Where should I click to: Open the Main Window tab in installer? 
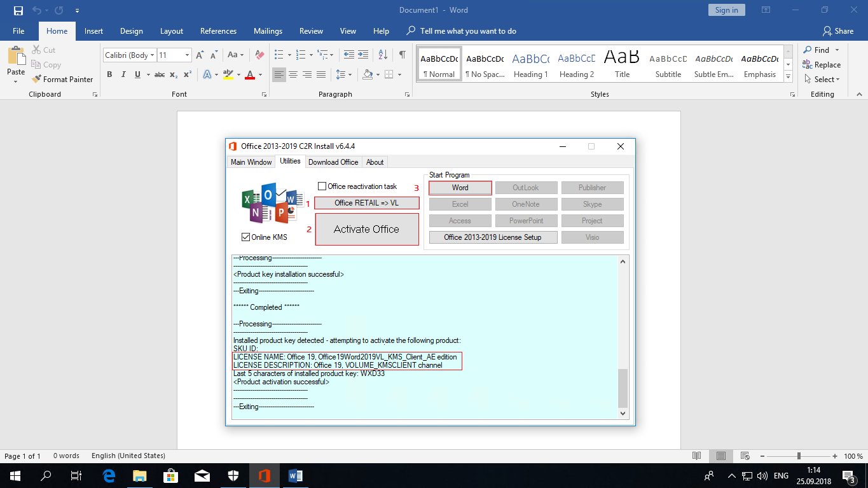(251, 162)
